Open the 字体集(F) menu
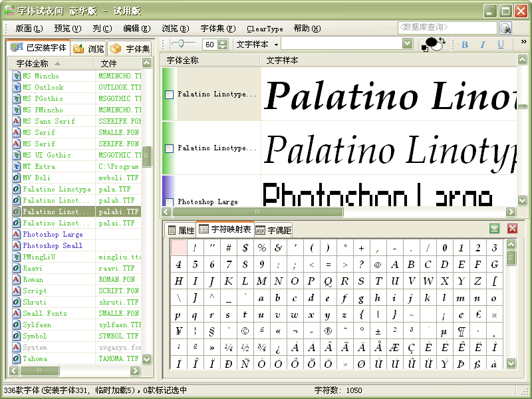The width and height of the screenshot is (532, 399). pos(218,29)
